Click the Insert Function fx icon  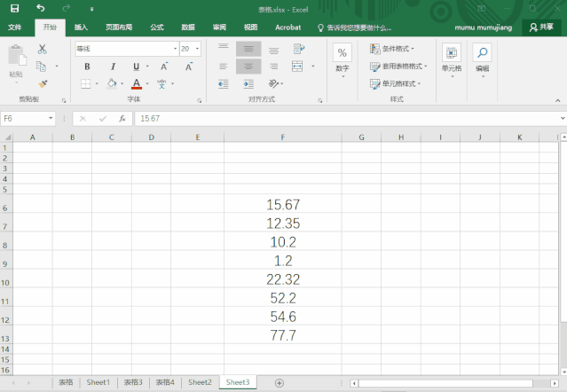click(x=122, y=119)
